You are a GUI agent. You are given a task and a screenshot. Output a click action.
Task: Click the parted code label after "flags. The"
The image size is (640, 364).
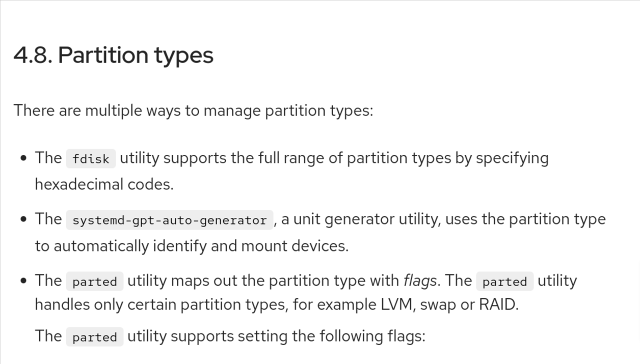[x=504, y=282]
